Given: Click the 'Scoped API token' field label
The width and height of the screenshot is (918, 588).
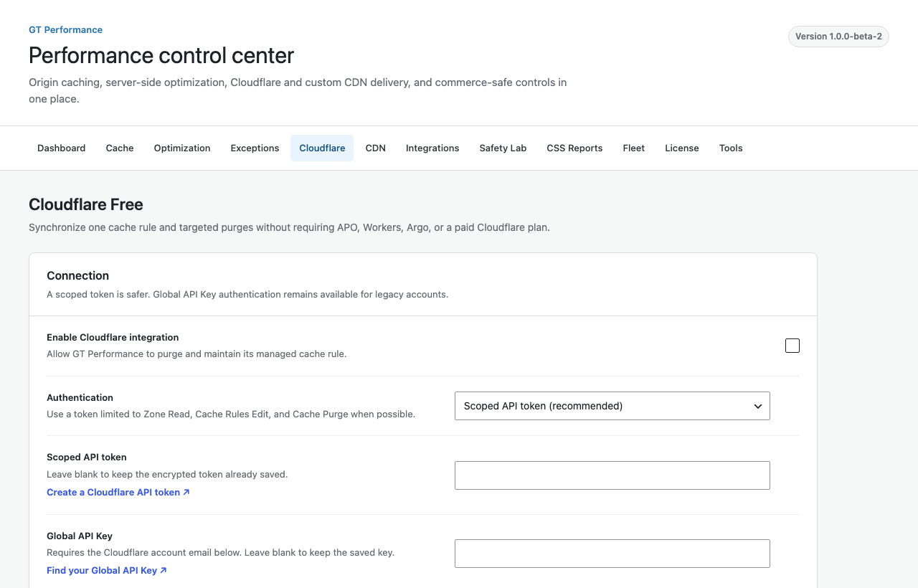Looking at the screenshot, I should click(87, 457).
